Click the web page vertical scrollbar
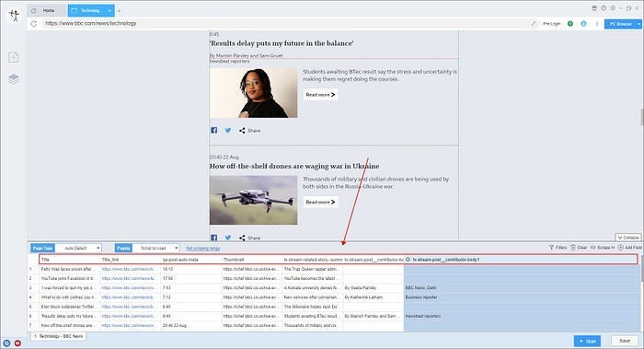This screenshot has height=349, width=644. pyautogui.click(x=641, y=117)
